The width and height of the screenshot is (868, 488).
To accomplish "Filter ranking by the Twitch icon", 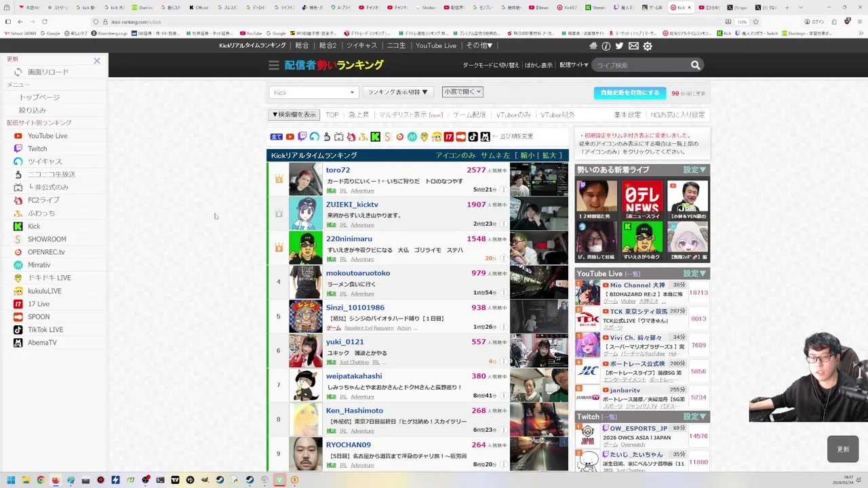I will tap(302, 137).
